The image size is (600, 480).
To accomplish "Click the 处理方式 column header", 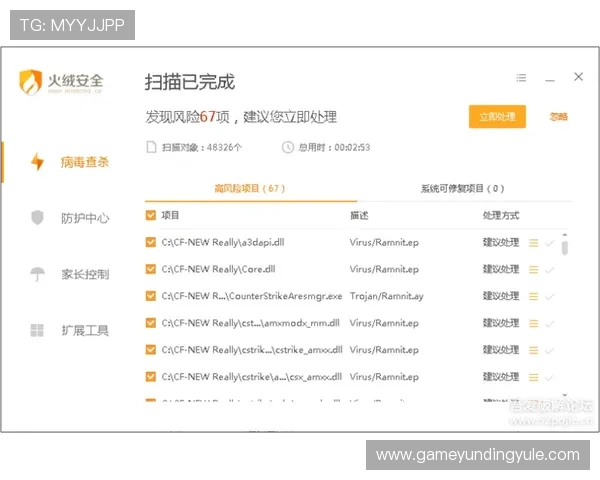I will [501, 216].
